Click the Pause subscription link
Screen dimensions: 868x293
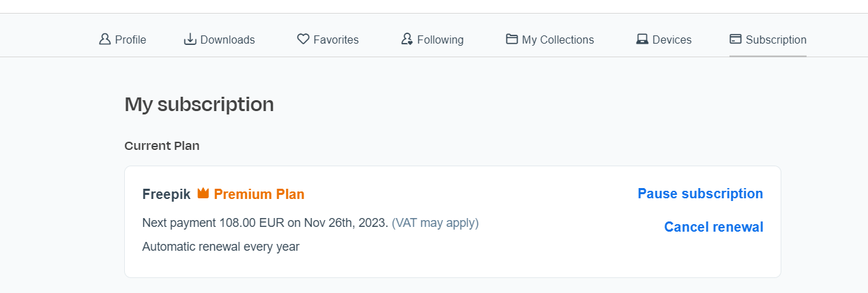click(700, 194)
